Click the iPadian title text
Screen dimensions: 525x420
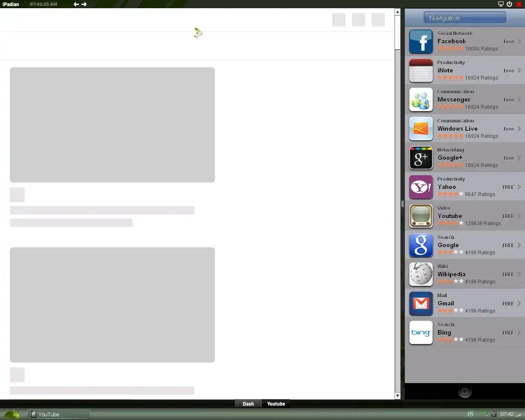11,4
